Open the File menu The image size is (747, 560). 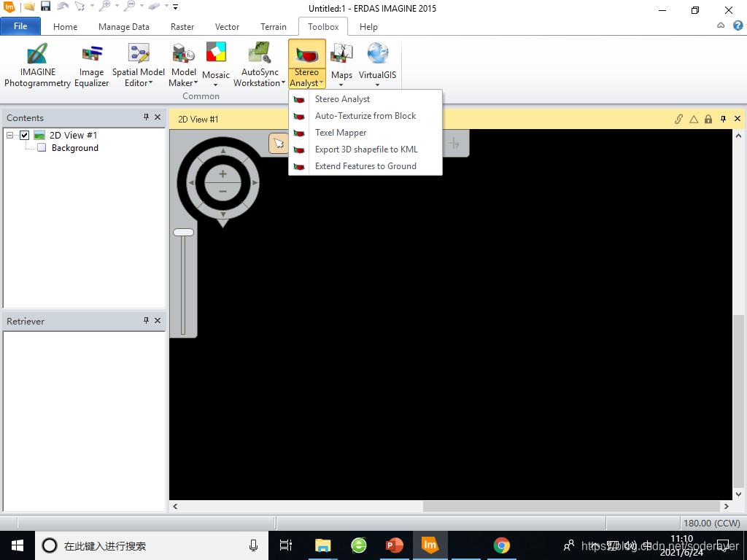pos(20,26)
